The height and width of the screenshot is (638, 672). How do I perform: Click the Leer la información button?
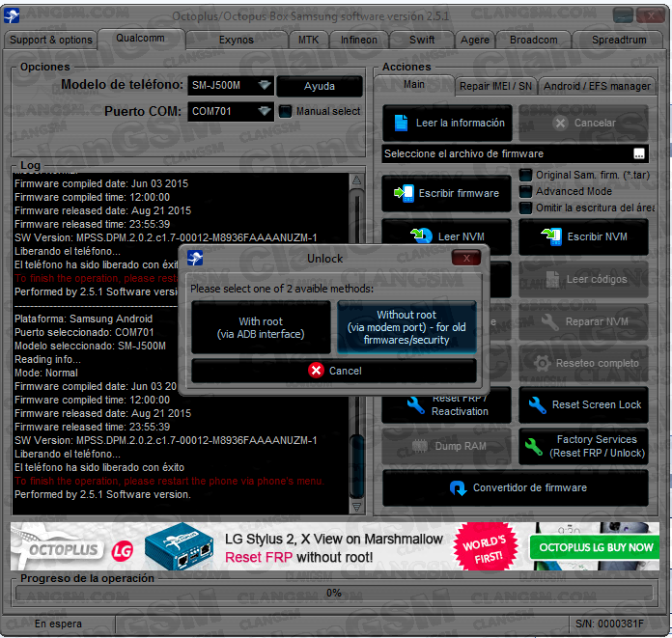[x=447, y=124]
